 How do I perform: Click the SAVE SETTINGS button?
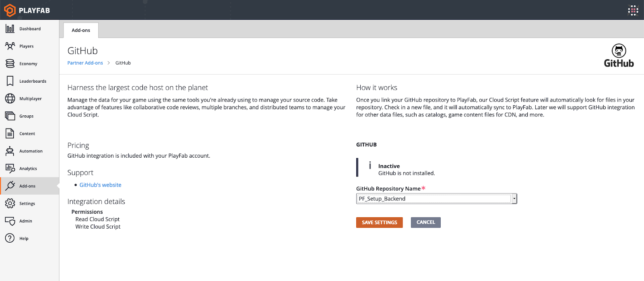tap(379, 223)
